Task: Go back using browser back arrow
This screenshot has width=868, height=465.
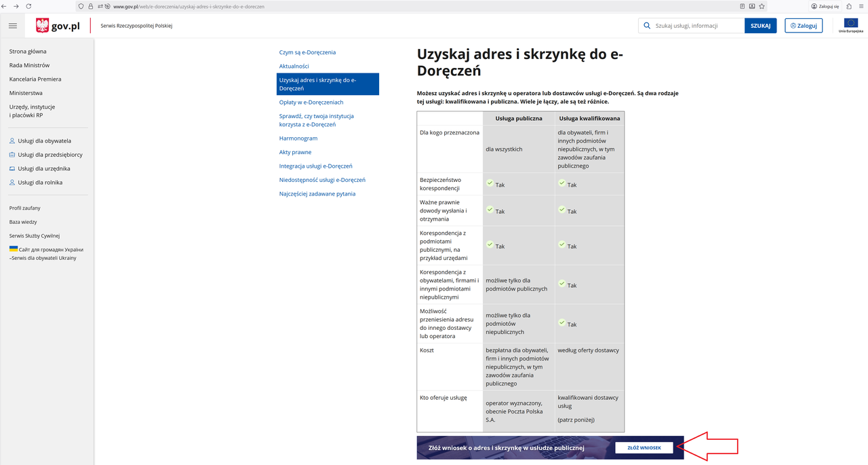Action: tap(5, 6)
